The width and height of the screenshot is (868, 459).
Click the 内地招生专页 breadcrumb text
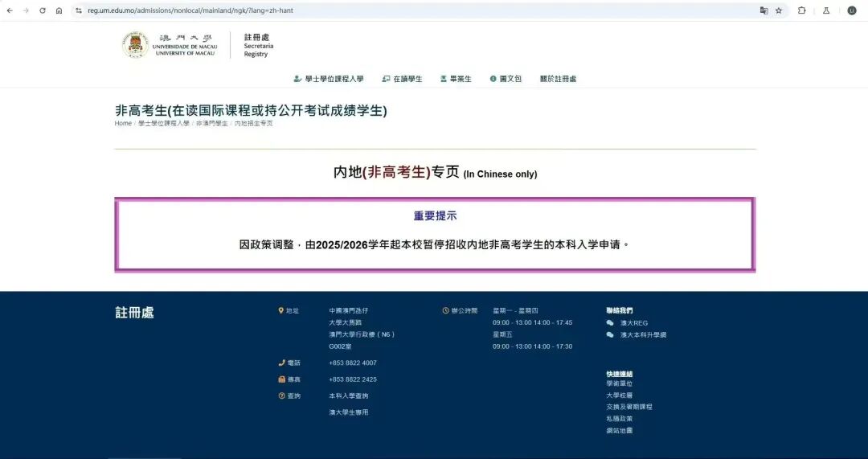253,124
